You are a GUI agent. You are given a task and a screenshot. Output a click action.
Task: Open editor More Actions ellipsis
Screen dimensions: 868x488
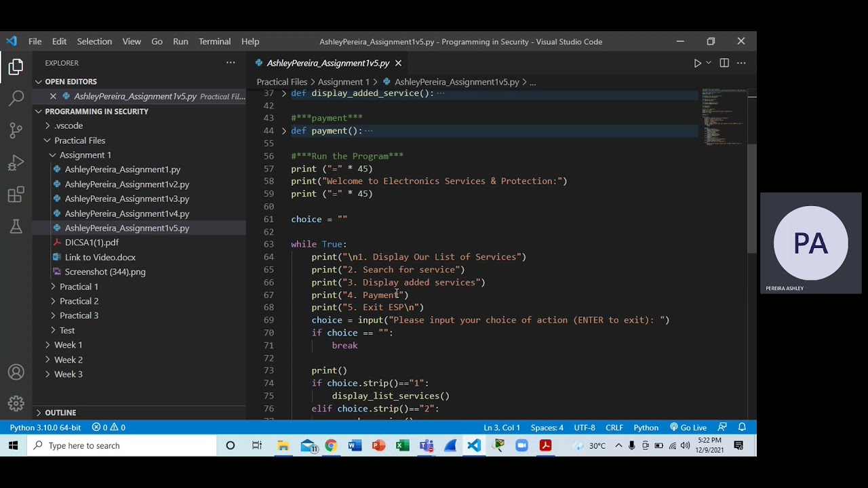(741, 63)
